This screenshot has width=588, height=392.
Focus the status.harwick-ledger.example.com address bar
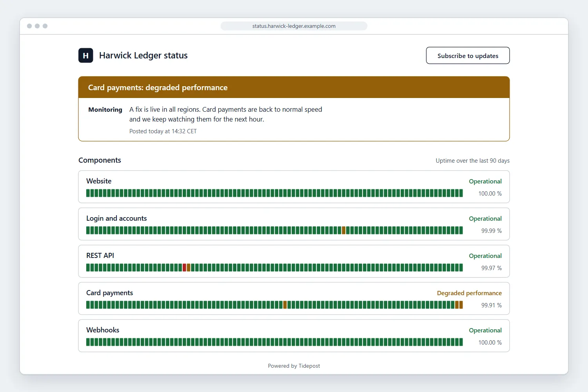pos(294,26)
